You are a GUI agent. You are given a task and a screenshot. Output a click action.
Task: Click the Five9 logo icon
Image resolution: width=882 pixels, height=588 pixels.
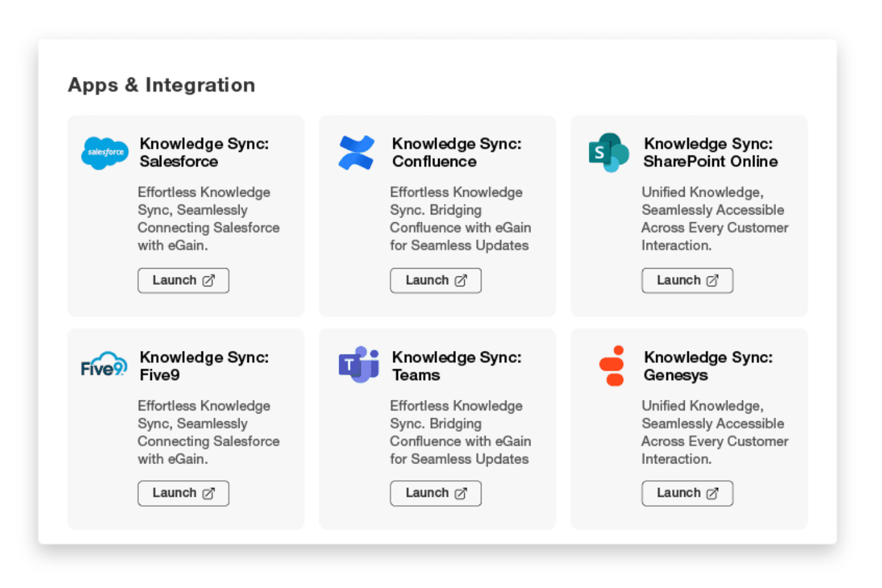[x=104, y=364]
